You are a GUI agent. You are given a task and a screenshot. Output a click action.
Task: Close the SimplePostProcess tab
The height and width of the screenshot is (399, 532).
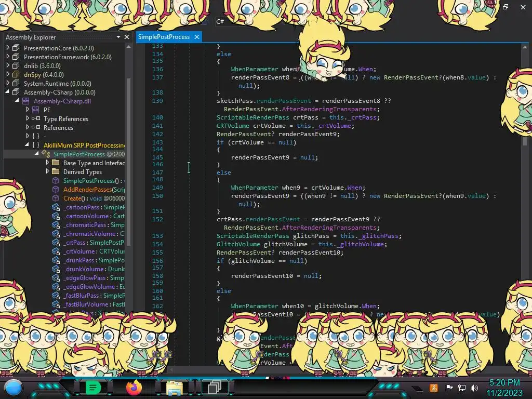(x=197, y=37)
